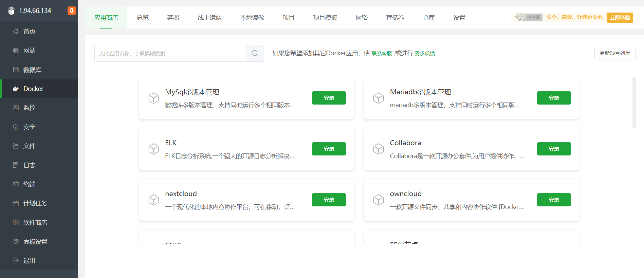Click the ELK日志分析系统 description text
The image size is (644, 278).
(229, 156)
